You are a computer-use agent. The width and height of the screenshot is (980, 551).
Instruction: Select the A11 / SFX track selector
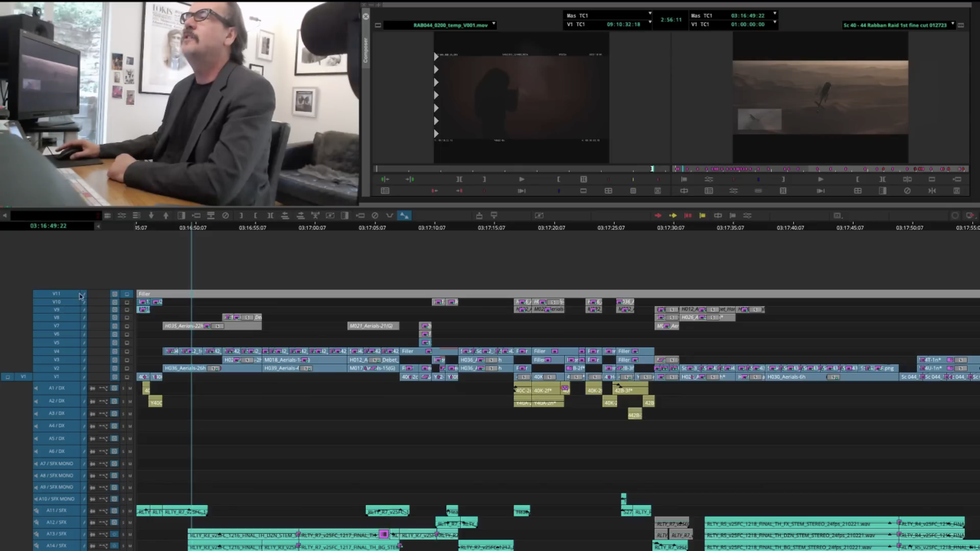click(x=56, y=510)
